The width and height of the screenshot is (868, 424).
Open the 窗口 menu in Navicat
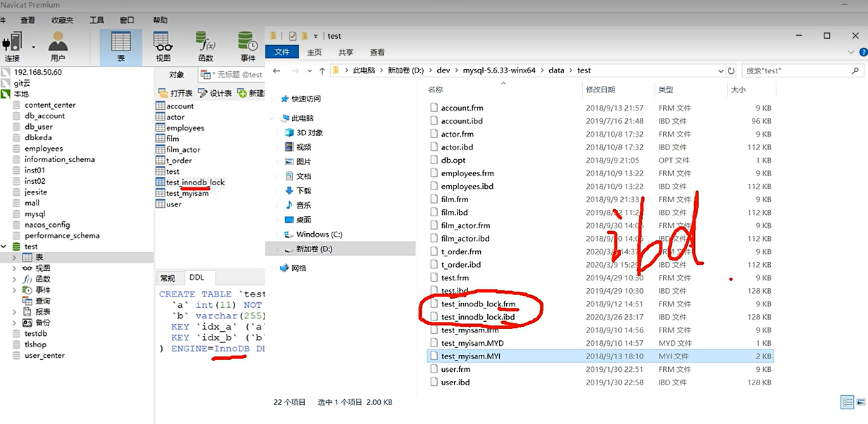(127, 20)
